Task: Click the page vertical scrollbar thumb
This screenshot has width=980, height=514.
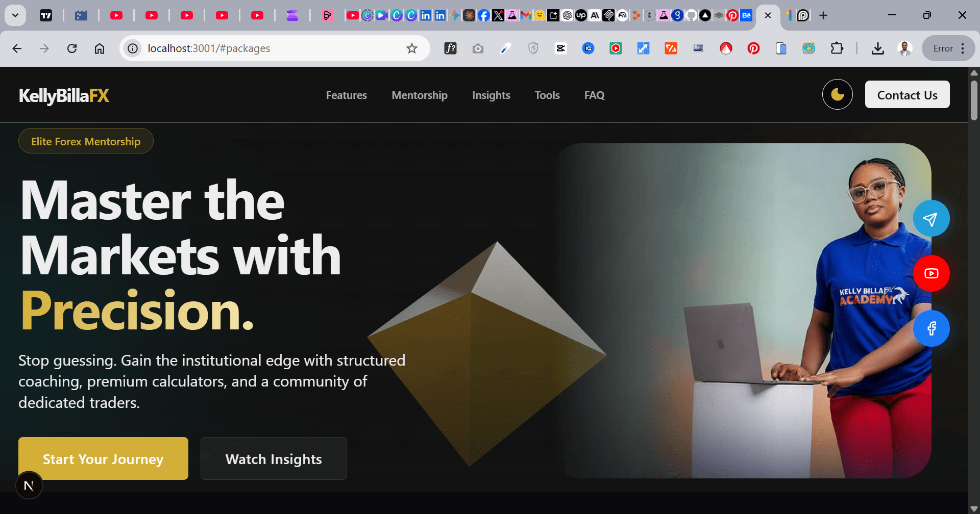Action: (x=974, y=100)
